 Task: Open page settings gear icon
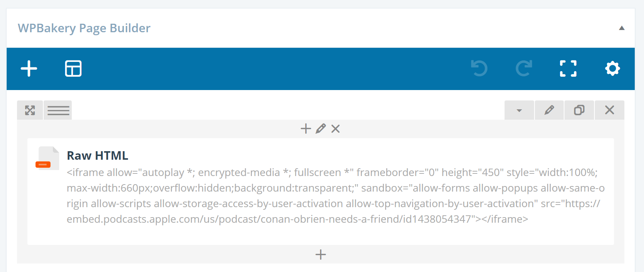613,69
